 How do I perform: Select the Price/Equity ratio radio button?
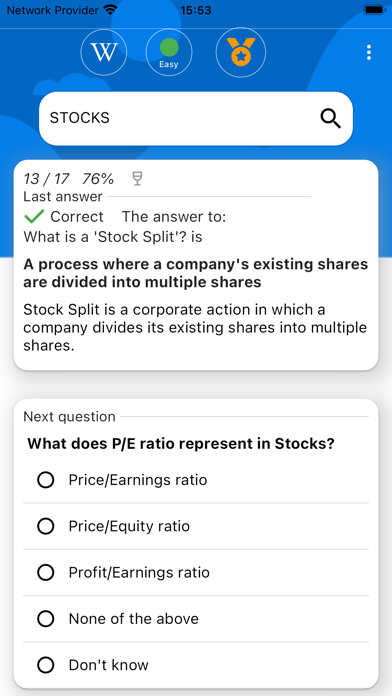[x=46, y=526]
